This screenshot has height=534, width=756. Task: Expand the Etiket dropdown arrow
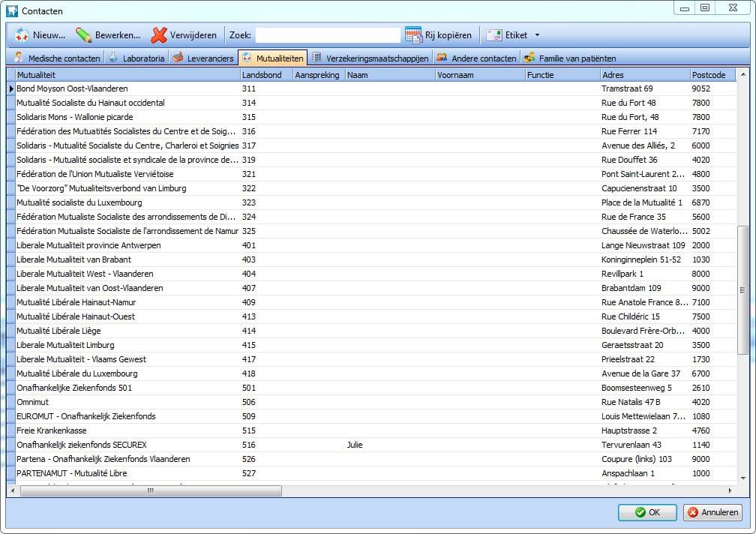(537, 35)
